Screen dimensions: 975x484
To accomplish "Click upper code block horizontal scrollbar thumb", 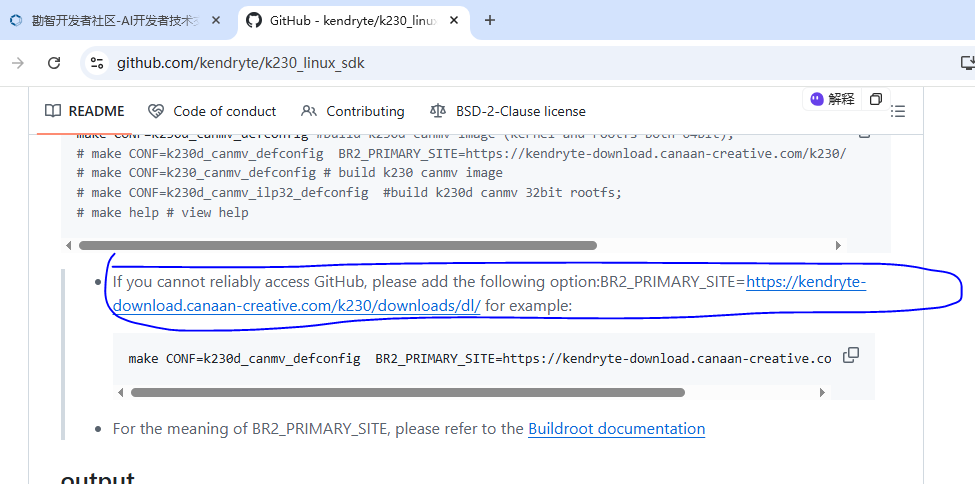I will pos(337,245).
